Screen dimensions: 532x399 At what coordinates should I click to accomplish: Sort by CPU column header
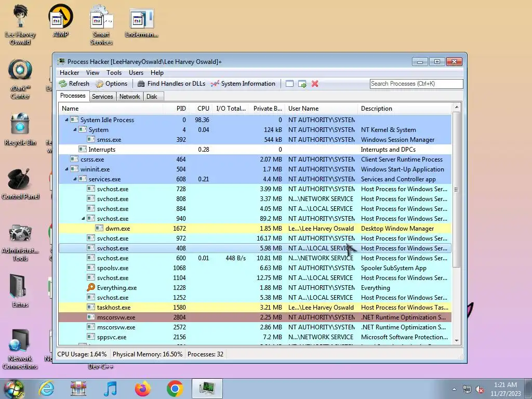[x=201, y=108]
